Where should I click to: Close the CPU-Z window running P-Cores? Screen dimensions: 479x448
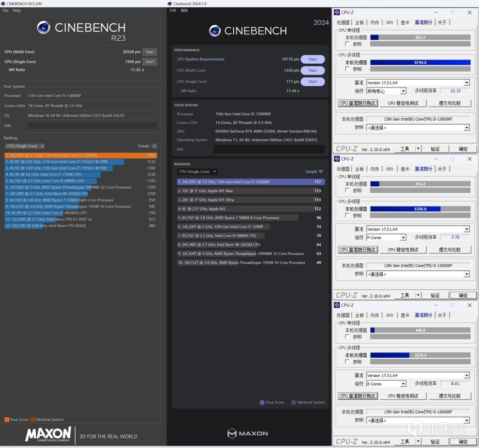tap(470, 159)
